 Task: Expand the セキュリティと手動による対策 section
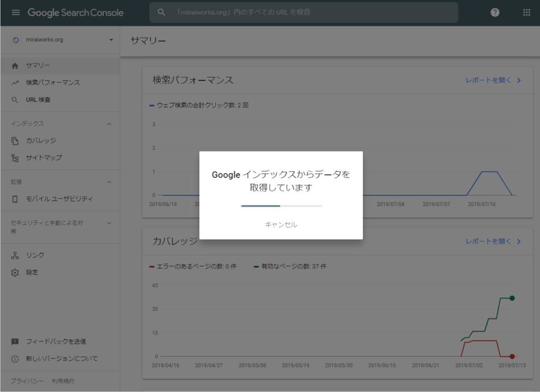coord(109,223)
